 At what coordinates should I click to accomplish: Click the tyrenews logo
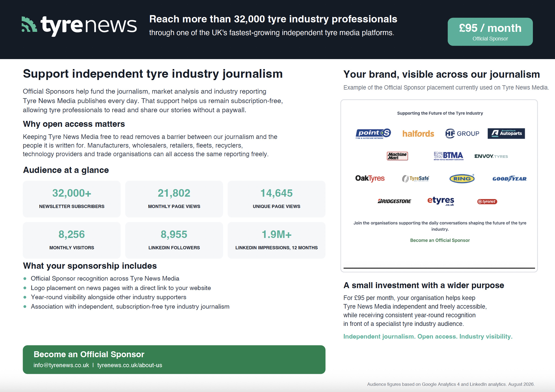(x=79, y=26)
